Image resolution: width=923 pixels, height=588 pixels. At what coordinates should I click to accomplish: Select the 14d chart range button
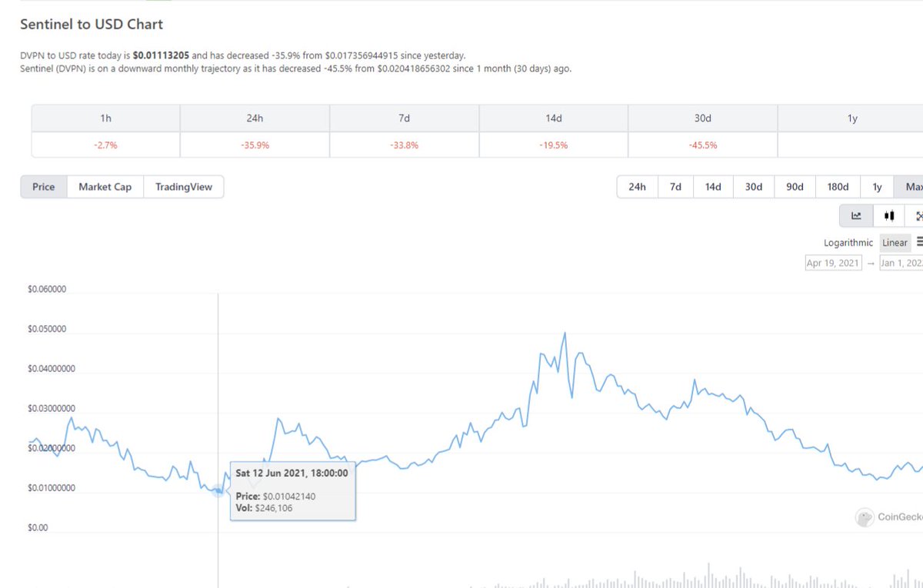pyautogui.click(x=713, y=187)
